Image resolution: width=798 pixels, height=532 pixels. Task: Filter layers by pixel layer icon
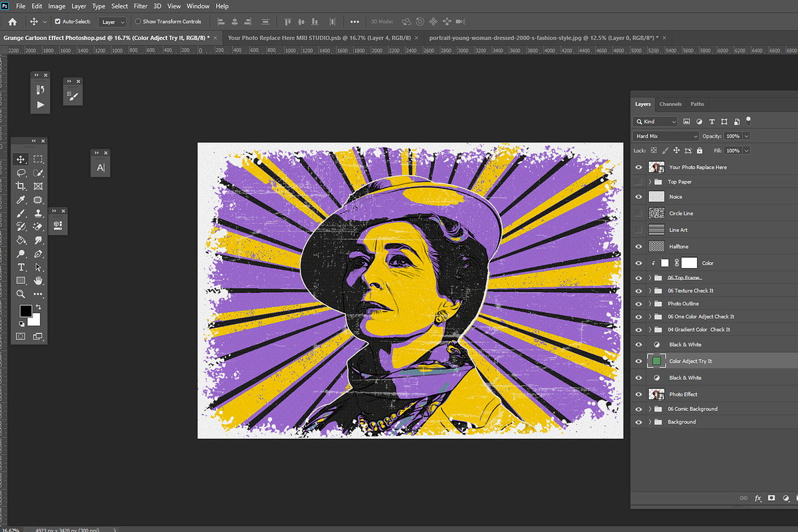pos(686,122)
